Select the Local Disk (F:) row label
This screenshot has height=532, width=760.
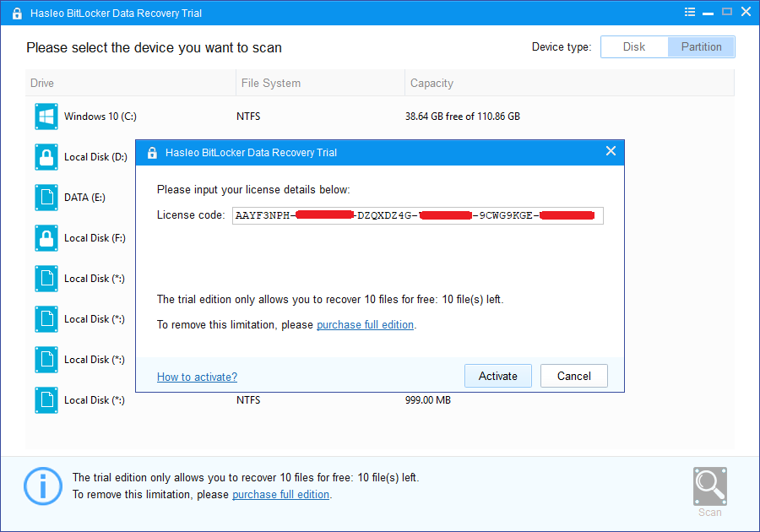point(95,238)
